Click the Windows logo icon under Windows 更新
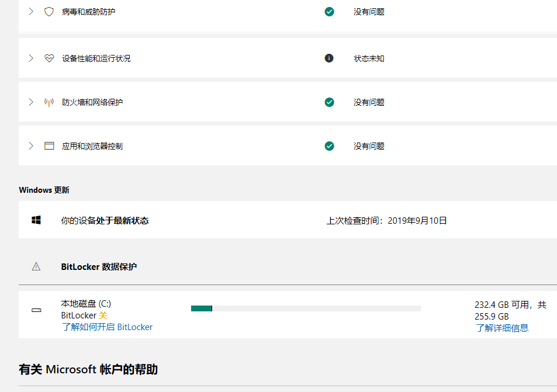This screenshot has height=392, width=557. point(36,220)
